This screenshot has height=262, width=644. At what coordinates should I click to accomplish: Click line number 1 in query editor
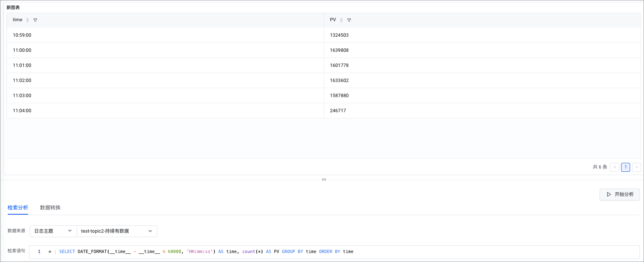point(39,252)
